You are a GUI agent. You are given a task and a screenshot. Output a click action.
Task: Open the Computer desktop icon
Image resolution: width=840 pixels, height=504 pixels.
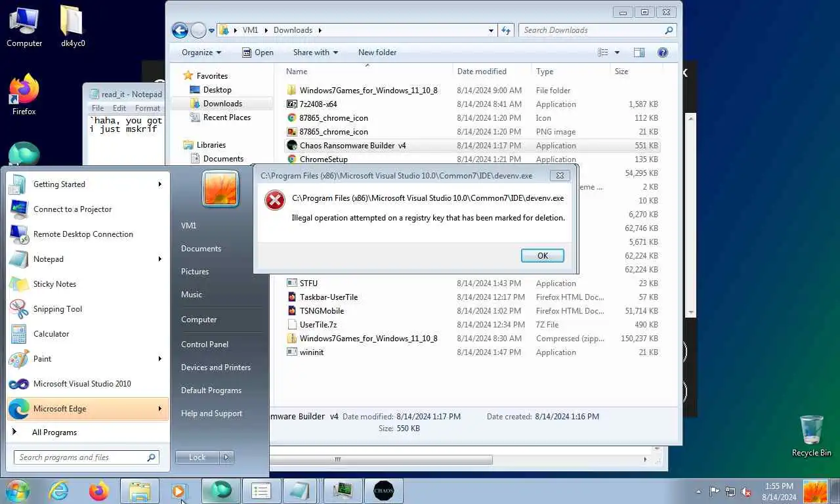(x=24, y=28)
